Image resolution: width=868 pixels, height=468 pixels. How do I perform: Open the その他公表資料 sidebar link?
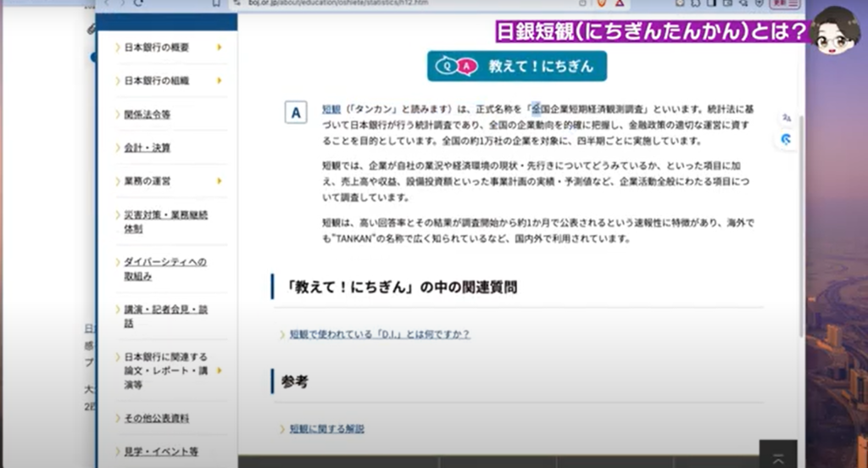[x=156, y=418]
